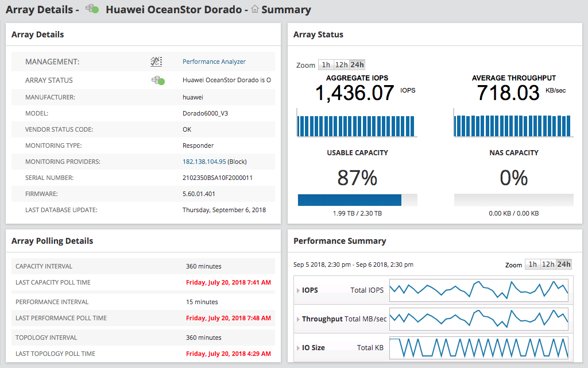The image size is (588, 368).
Task: Click the Total IOPS sparkline chart
Action: [x=478, y=290]
